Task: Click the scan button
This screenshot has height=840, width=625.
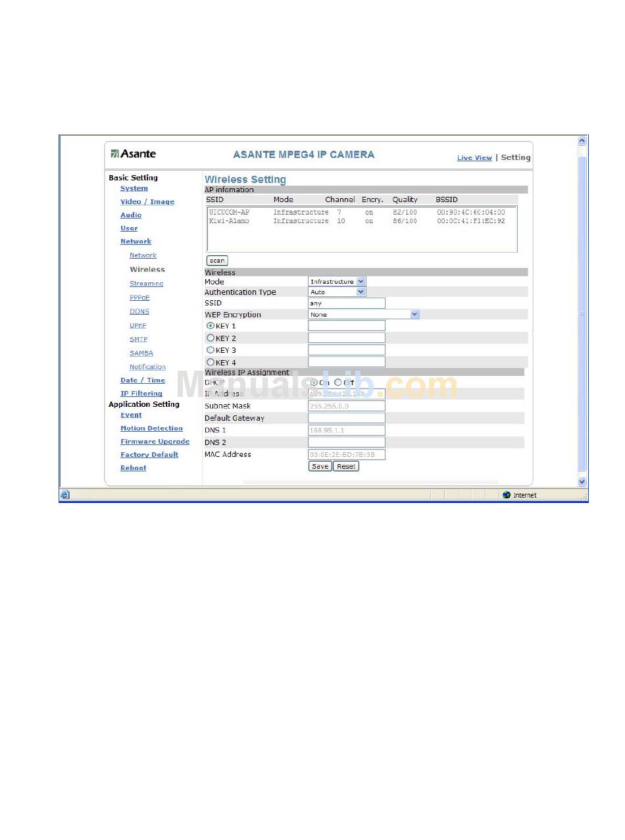Action: [x=217, y=261]
